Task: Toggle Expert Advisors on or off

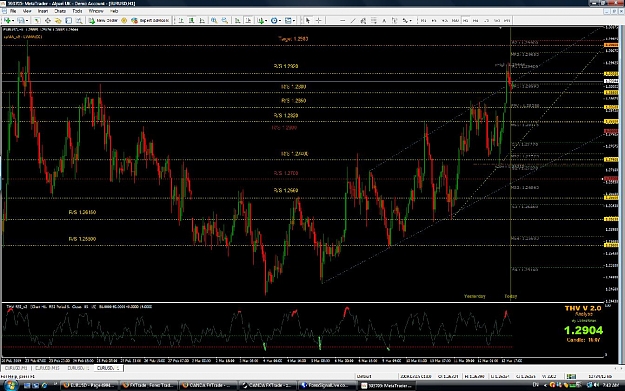Action: coord(151,20)
